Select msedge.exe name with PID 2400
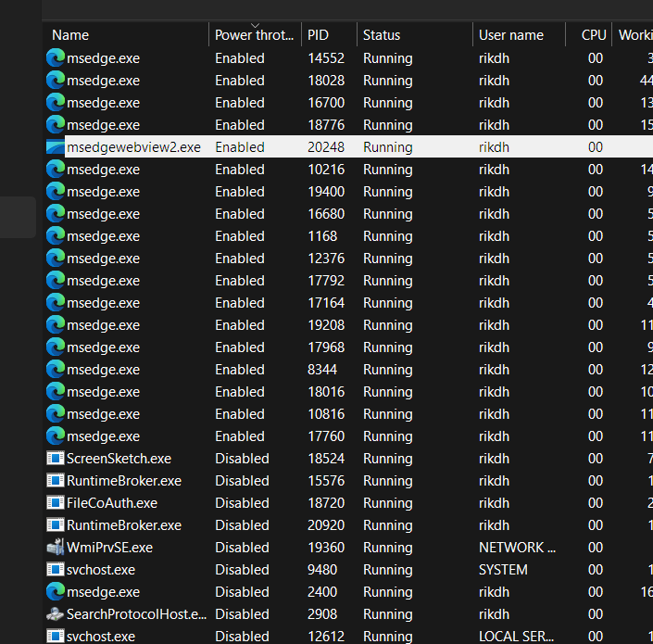This screenshot has height=644, width=653. [x=104, y=592]
